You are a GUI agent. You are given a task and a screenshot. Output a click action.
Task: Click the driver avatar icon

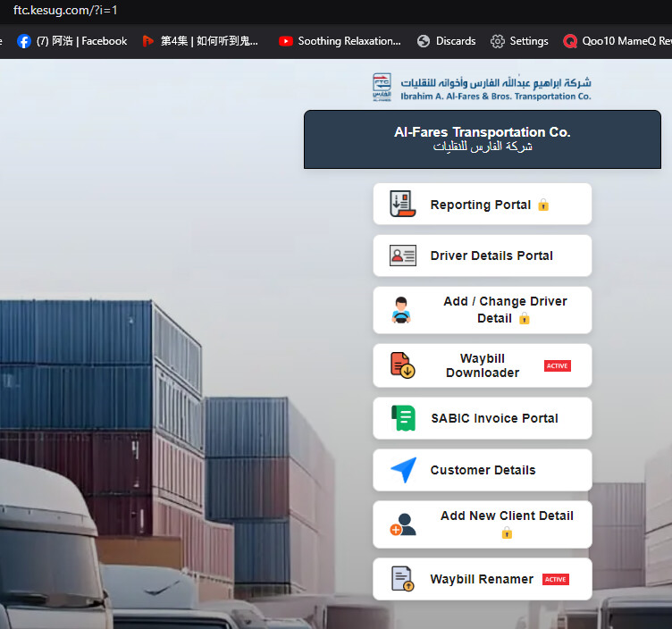pyautogui.click(x=402, y=309)
